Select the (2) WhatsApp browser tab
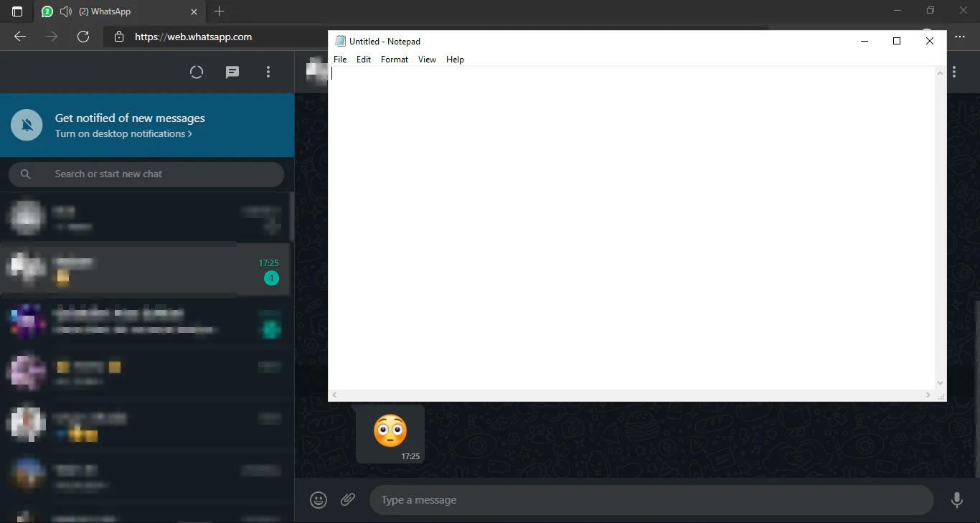The width and height of the screenshot is (980, 523). [119, 11]
